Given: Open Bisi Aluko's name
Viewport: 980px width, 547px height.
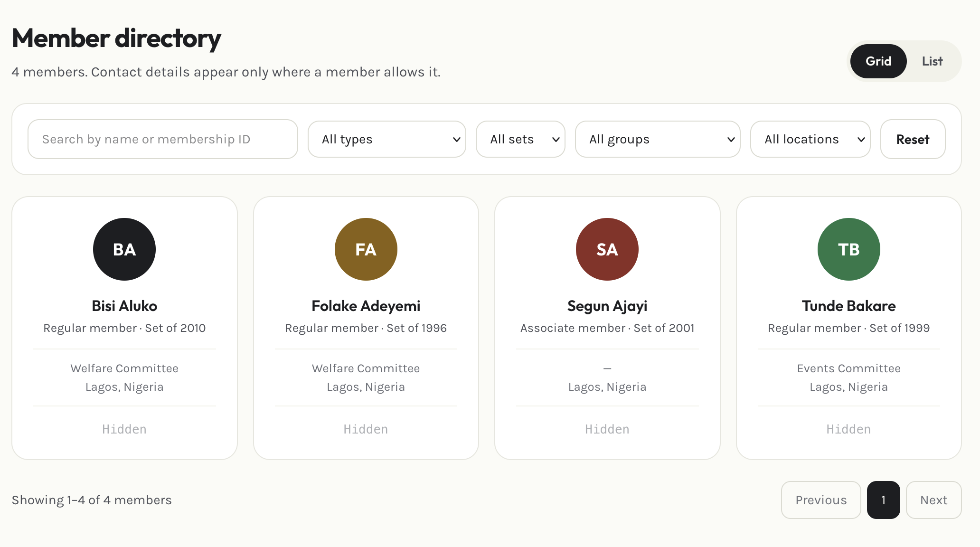Looking at the screenshot, I should click(124, 306).
